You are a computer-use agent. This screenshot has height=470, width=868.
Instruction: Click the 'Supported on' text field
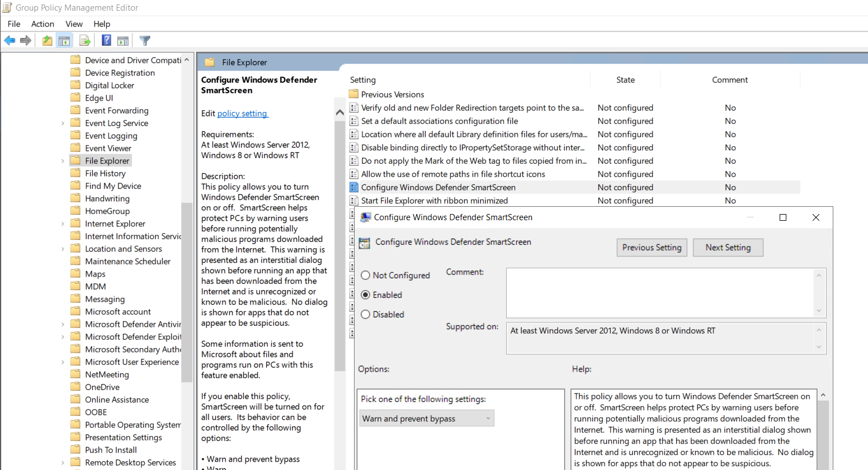[661, 338]
